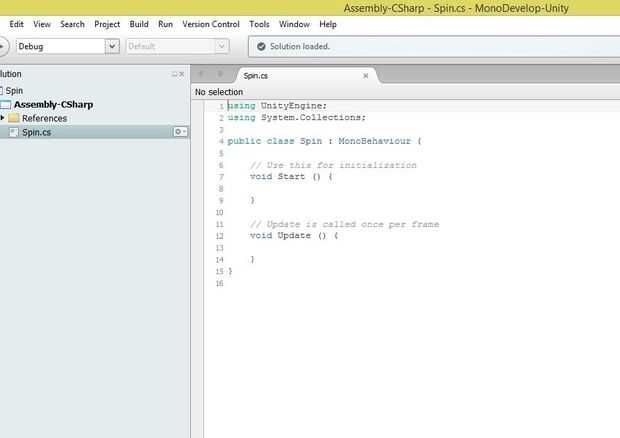Open the Tools menu
620x438 pixels.
tap(259, 24)
